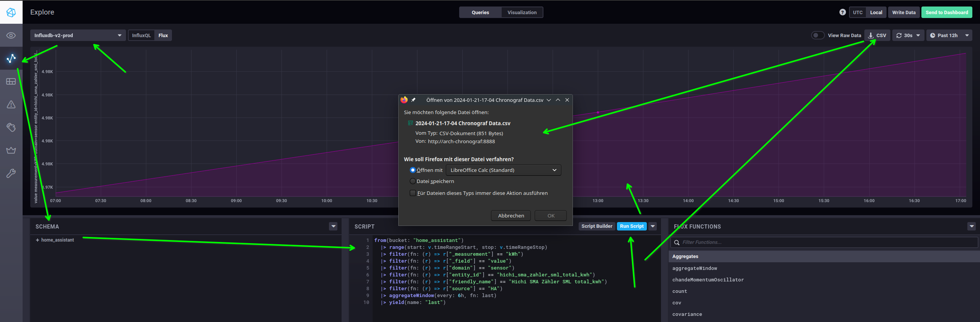Toggle View Raw Data switch
The width and height of the screenshot is (980, 322).
click(x=818, y=35)
